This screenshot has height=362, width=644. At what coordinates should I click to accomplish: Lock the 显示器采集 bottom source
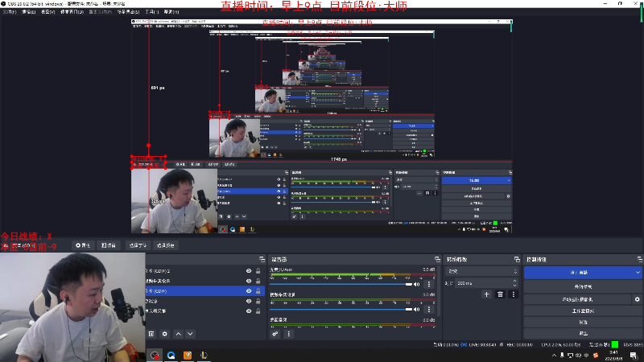(x=258, y=311)
